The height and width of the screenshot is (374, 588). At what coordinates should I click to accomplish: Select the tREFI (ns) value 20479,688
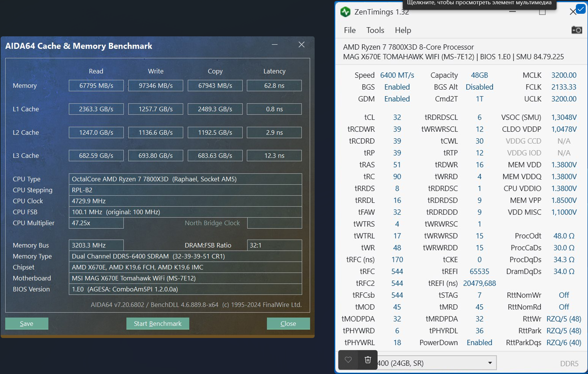[x=480, y=283]
